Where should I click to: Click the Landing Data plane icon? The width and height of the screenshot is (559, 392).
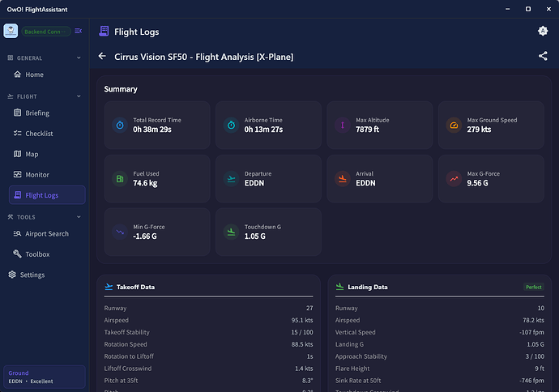coord(339,287)
